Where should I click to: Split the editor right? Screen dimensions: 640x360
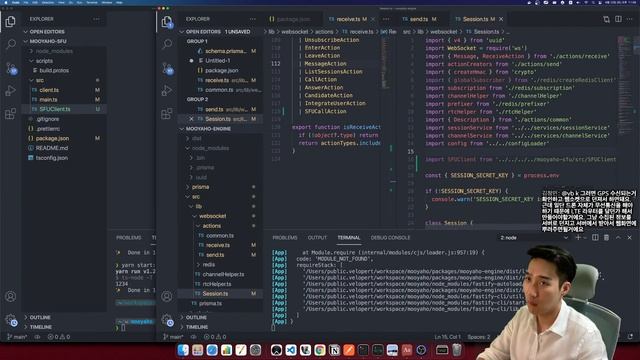[x=618, y=19]
